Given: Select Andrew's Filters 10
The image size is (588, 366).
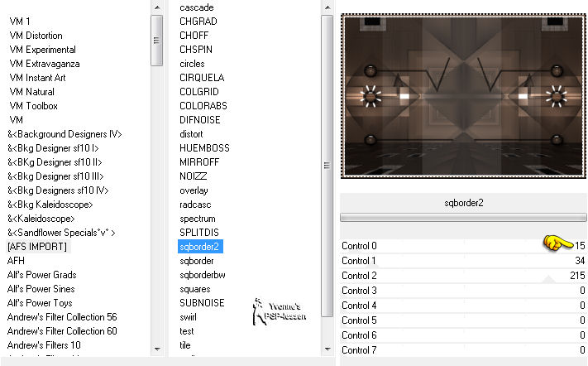Looking at the screenshot, I should coord(44,345).
